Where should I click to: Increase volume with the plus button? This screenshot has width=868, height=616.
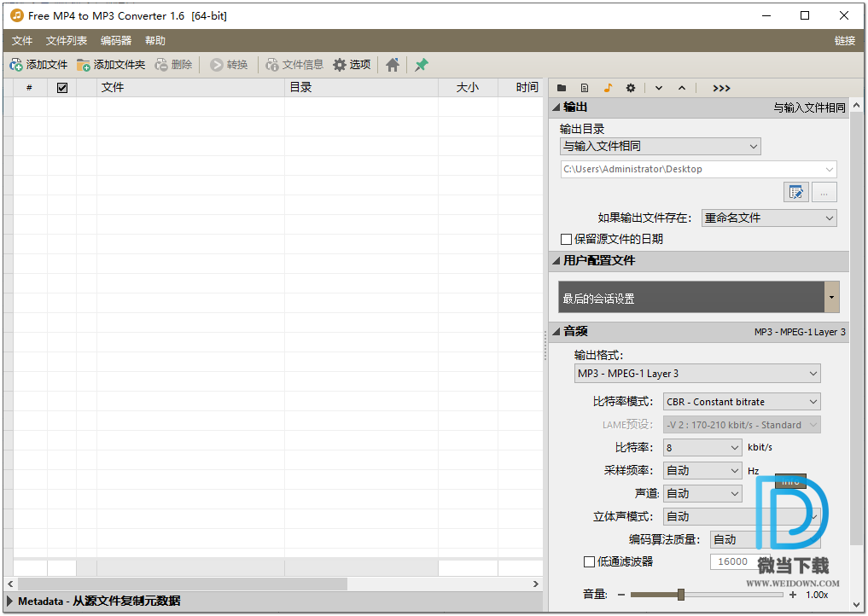pos(793,595)
